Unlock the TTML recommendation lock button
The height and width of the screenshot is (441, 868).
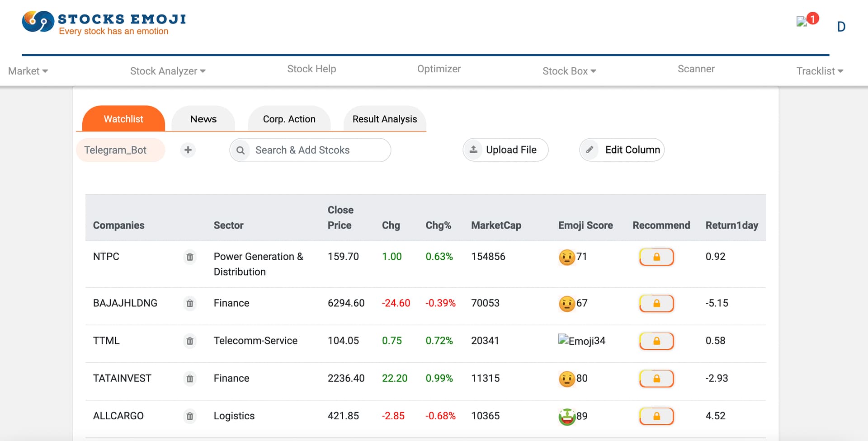coord(656,341)
